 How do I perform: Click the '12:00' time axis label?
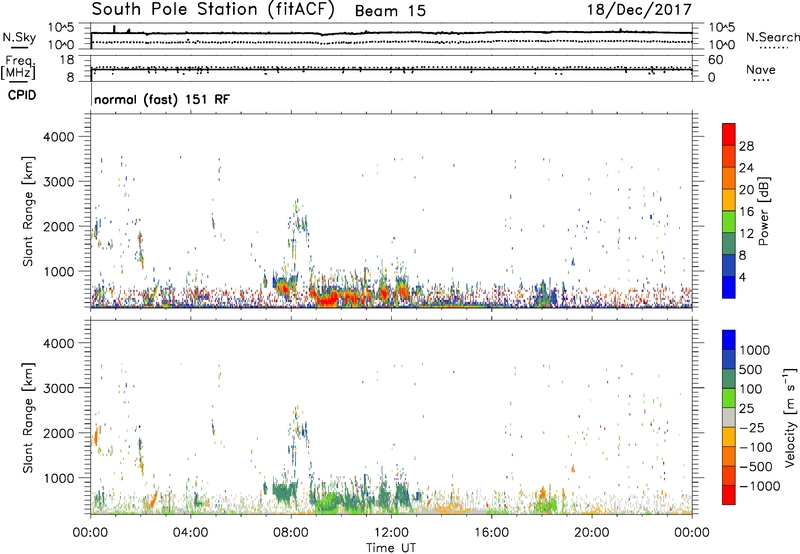point(391,533)
